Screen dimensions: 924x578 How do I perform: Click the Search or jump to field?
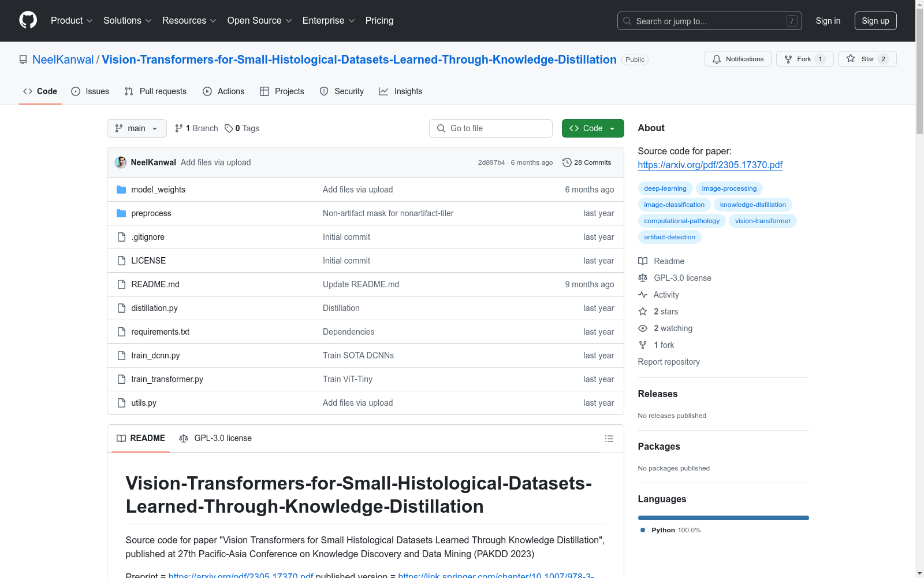click(x=710, y=21)
